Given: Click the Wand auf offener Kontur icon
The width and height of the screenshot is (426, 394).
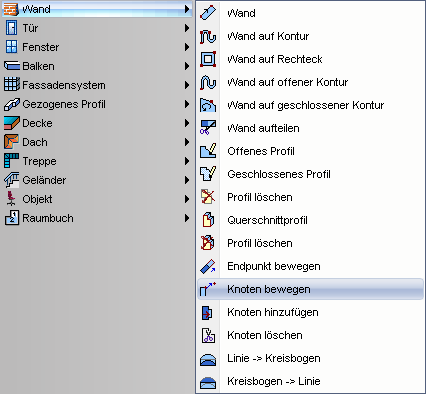Looking at the screenshot, I should [x=208, y=82].
